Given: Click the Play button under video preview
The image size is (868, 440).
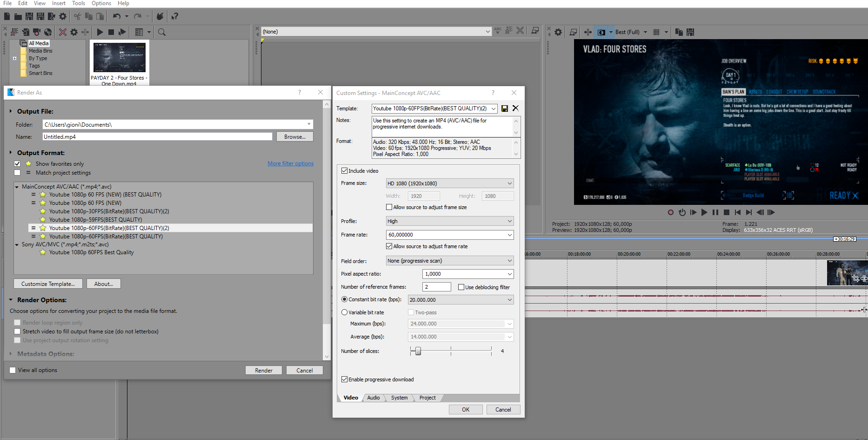Looking at the screenshot, I should coord(704,212).
